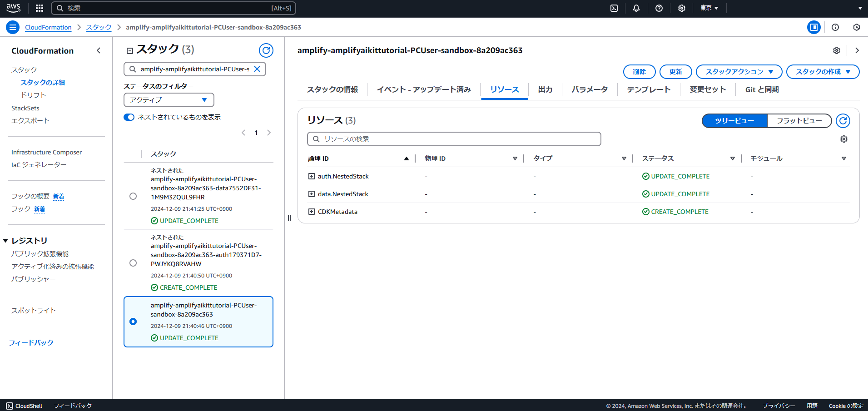Collapse the CloudFormation sidebar with the arrow
This screenshot has height=411, width=868.
coord(99,50)
